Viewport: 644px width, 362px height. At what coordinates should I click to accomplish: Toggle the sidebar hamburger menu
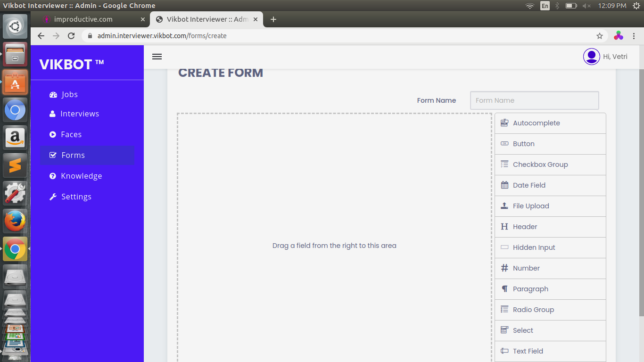(157, 57)
